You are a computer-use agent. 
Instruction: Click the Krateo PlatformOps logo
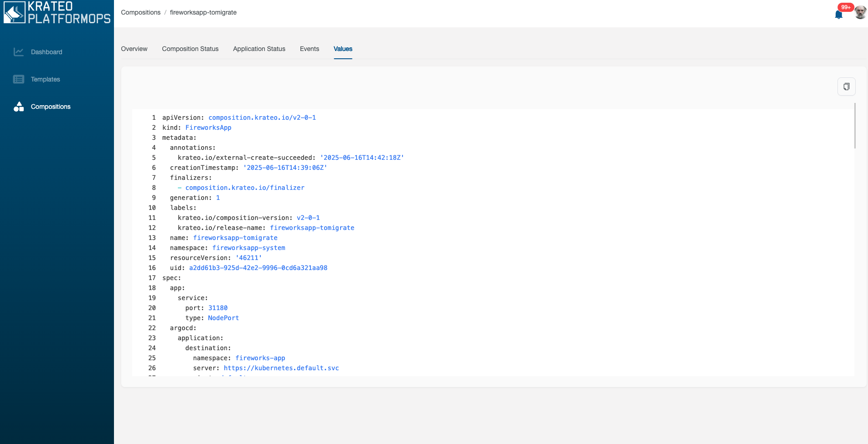[x=57, y=12]
